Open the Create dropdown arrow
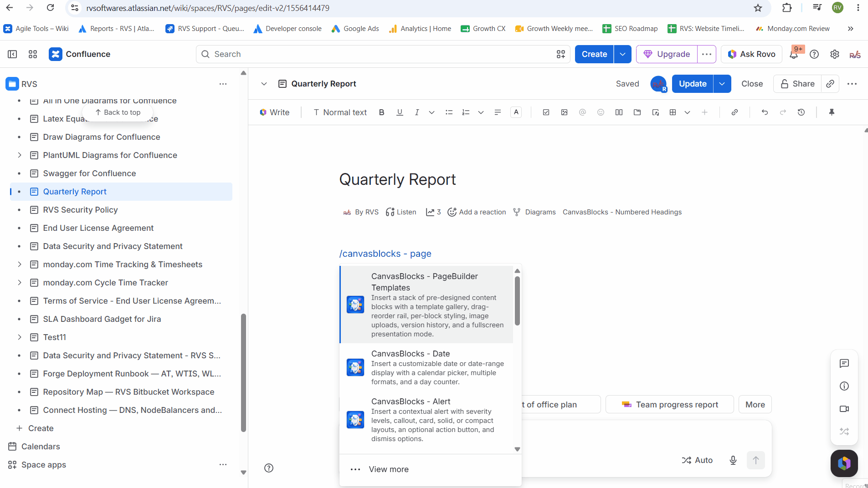Screen dimensions: 868x488 pyautogui.click(x=622, y=54)
